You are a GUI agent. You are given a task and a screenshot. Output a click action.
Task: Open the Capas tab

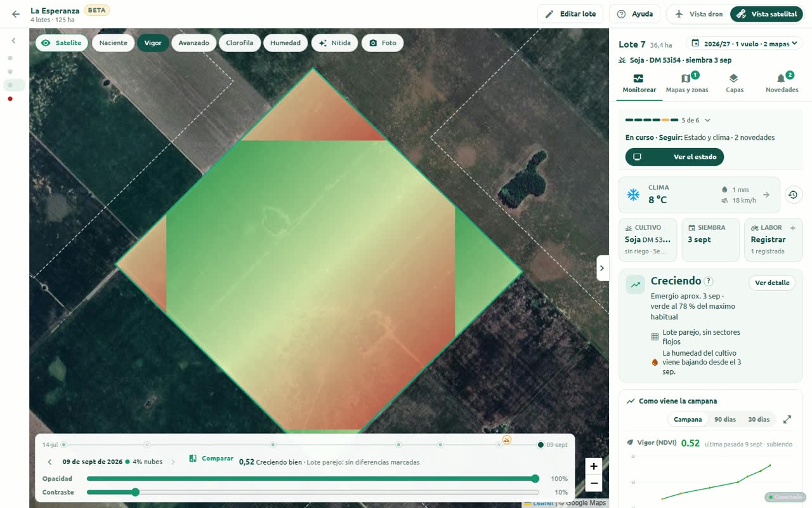pyautogui.click(x=734, y=84)
